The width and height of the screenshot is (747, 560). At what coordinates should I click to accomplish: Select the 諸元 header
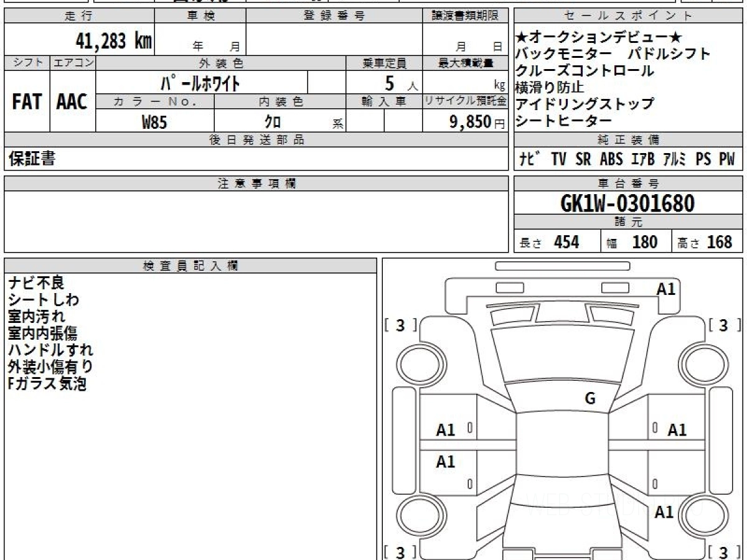(x=629, y=223)
